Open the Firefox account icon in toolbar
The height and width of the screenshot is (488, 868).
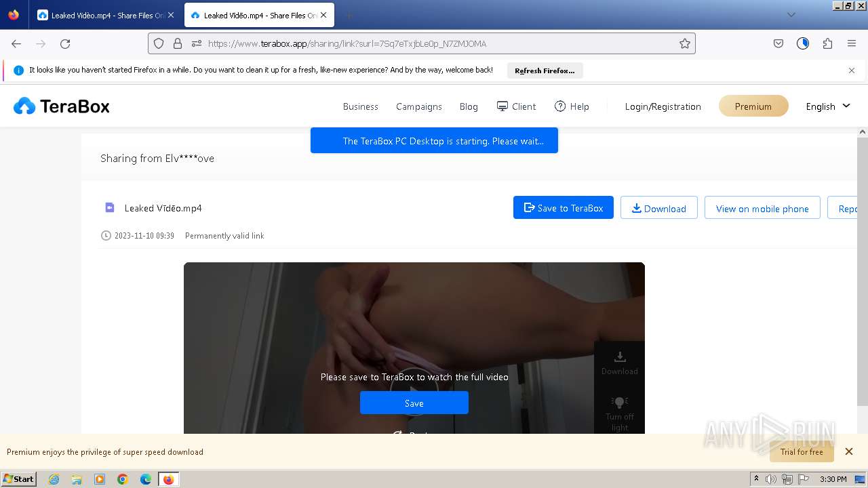coord(803,43)
